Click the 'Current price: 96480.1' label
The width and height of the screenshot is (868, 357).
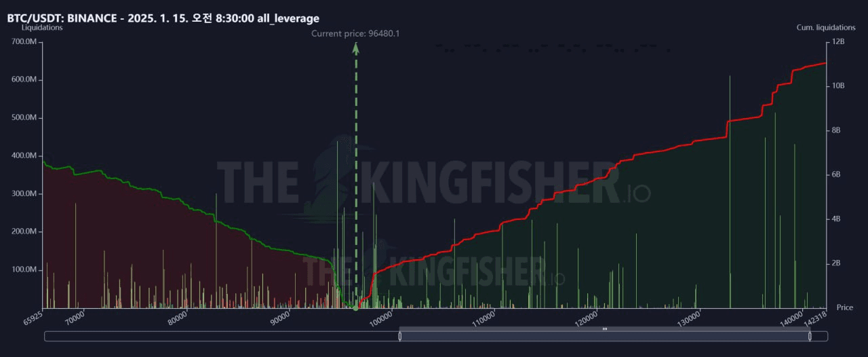click(x=356, y=33)
